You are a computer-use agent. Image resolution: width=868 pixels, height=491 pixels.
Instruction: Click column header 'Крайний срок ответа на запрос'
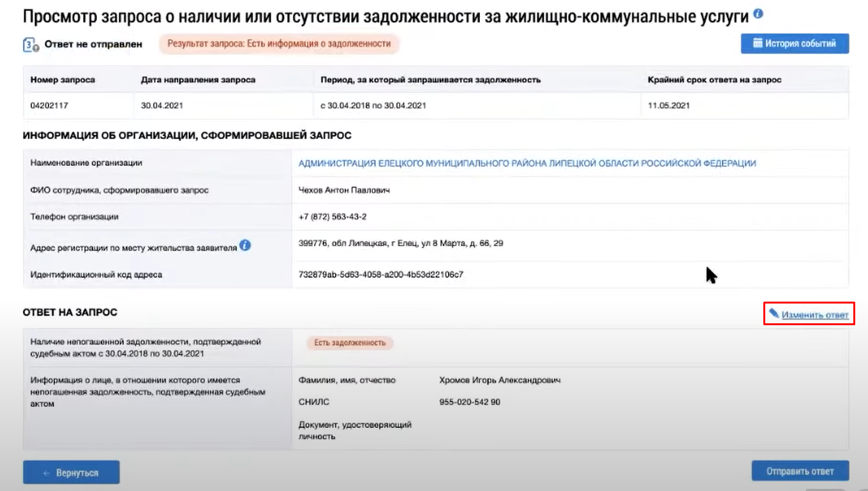point(714,80)
